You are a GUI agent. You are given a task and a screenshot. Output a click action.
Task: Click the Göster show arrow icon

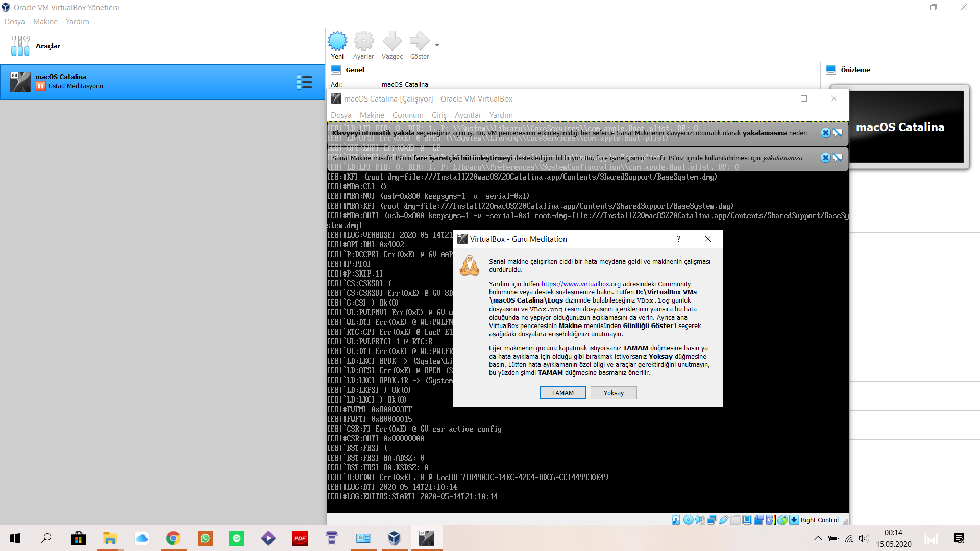click(419, 41)
